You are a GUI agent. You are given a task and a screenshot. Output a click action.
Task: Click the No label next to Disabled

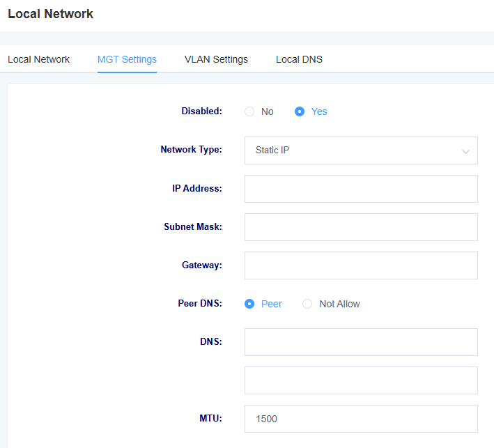point(267,111)
